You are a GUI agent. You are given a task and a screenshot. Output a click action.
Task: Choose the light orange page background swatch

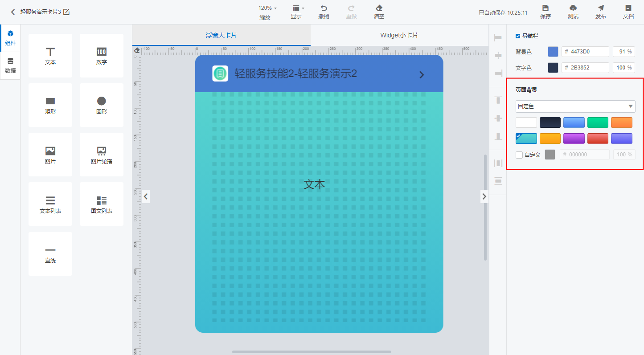pos(622,122)
